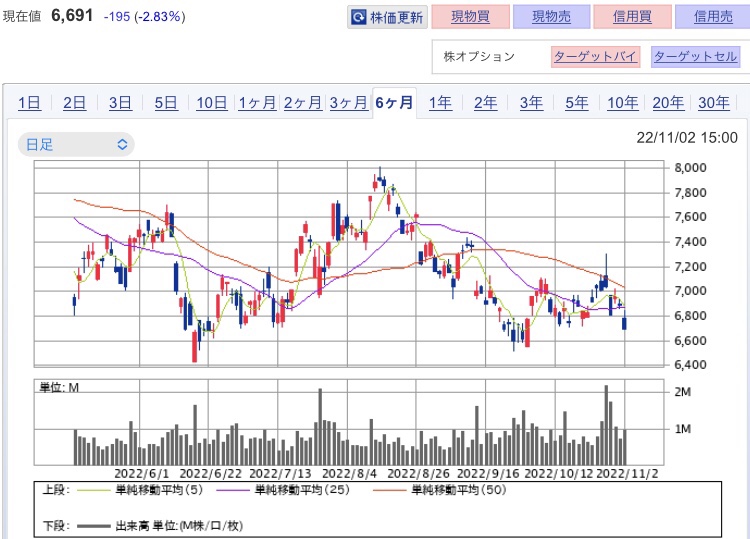Image resolution: width=750 pixels, height=539 pixels.
Task: Switch chart to 10日 range
Action: pos(212,103)
